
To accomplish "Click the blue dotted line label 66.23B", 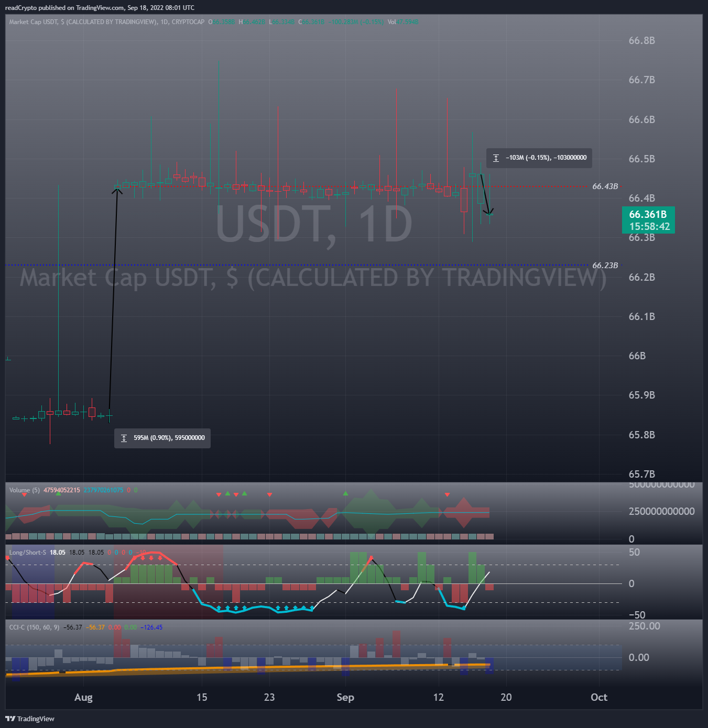I will tap(605, 265).
